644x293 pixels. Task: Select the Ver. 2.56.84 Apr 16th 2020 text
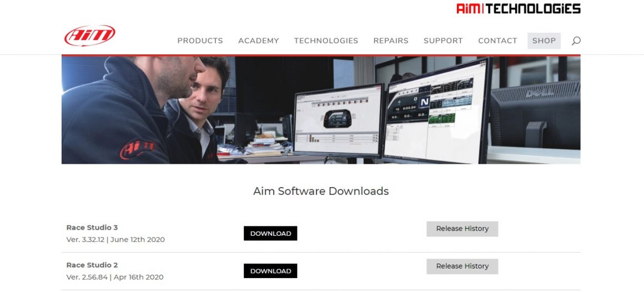(x=114, y=277)
